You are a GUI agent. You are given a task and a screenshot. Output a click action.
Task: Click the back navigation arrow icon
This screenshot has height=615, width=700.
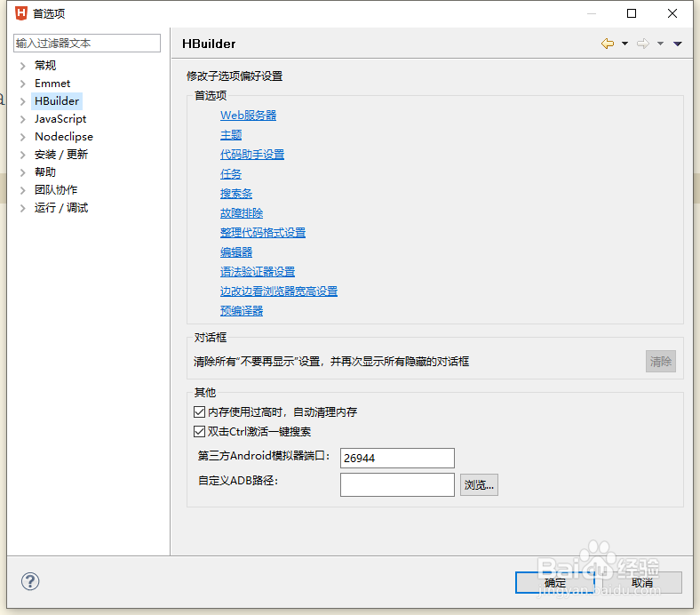click(608, 44)
